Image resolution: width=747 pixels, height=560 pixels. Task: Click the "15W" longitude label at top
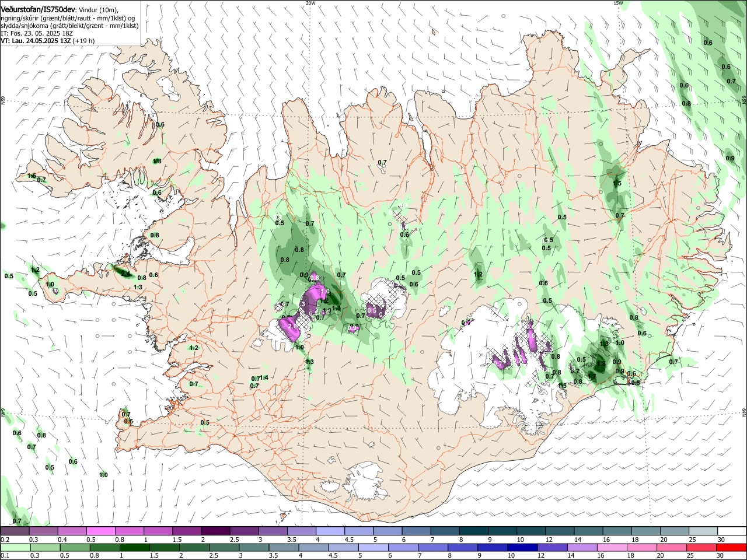click(x=618, y=3)
